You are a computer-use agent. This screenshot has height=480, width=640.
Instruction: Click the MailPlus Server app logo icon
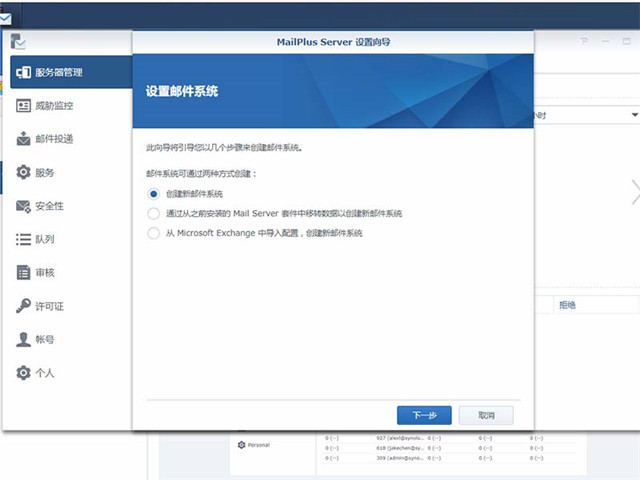tap(18, 41)
